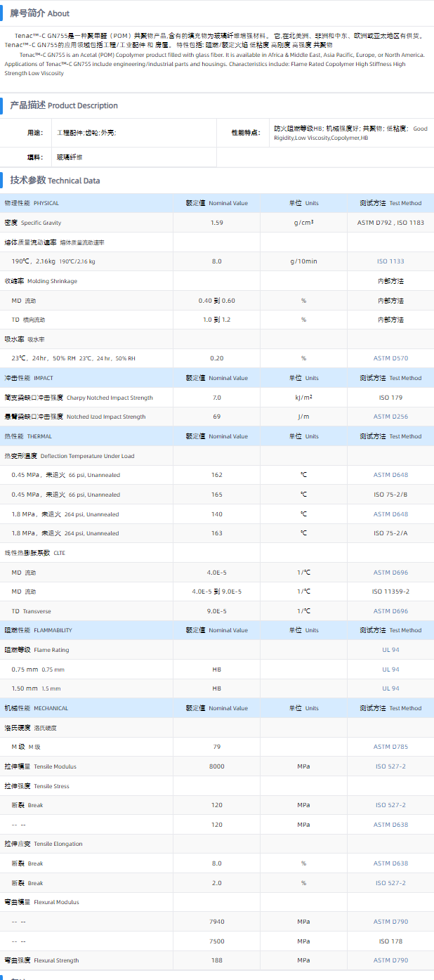Screen dimensions: 434x980
Task: Click the 收缩率 Molding Shrinkage row label
Action: click(41, 281)
